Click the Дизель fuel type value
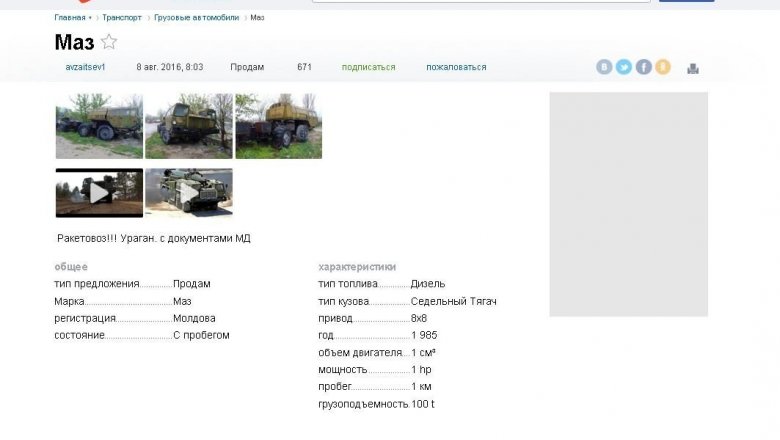Screen dimensions: 780x440 coord(428,284)
